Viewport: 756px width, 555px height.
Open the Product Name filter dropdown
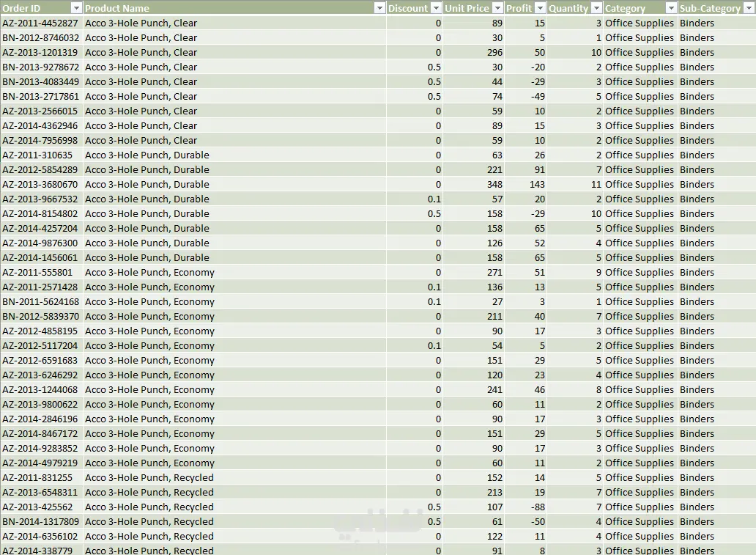379,8
